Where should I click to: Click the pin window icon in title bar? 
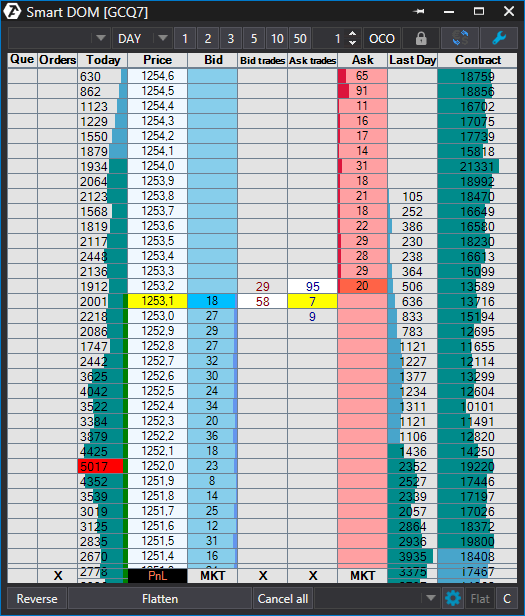click(x=419, y=12)
